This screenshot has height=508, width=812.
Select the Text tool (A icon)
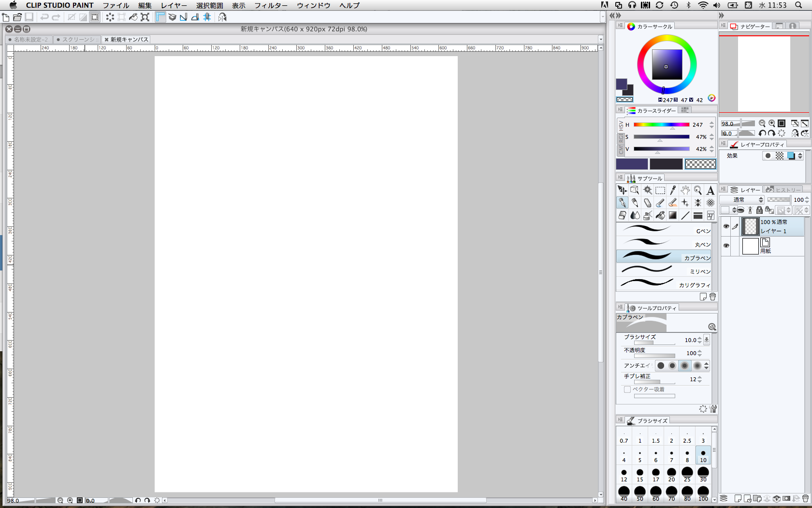click(710, 191)
